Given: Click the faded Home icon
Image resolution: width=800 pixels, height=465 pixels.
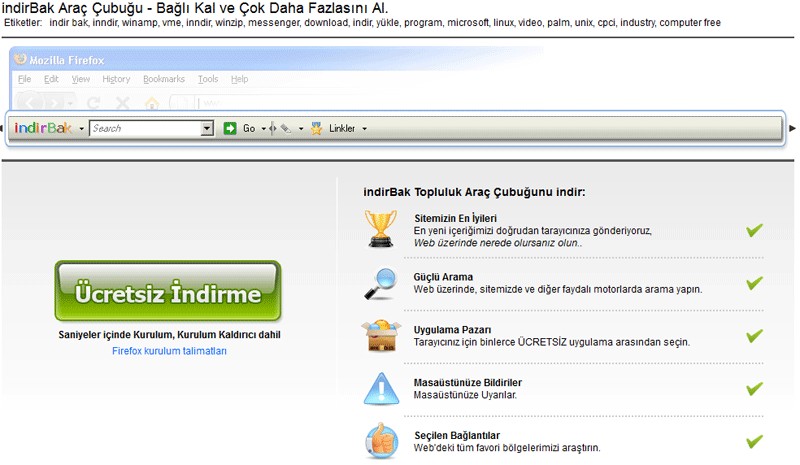Looking at the screenshot, I should [x=152, y=103].
